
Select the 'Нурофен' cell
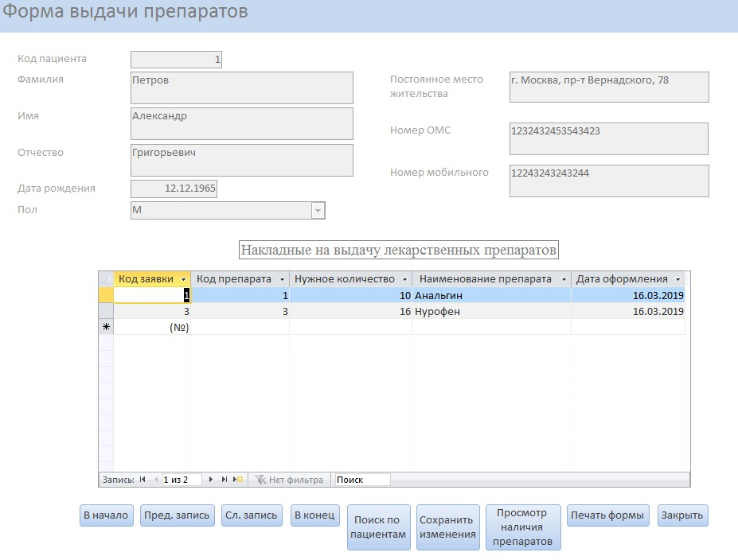tap(491, 311)
